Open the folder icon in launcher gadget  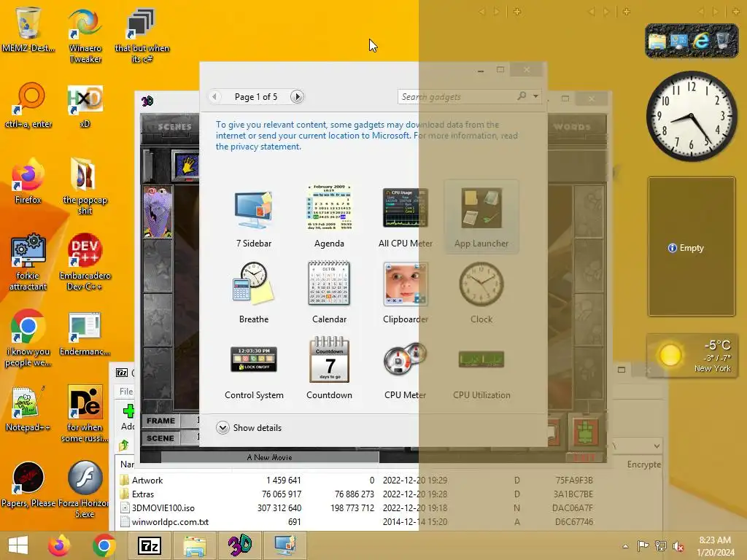(657, 42)
